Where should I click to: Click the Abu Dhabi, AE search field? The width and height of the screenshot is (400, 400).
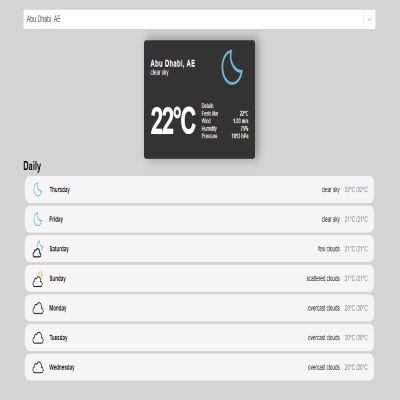point(199,19)
